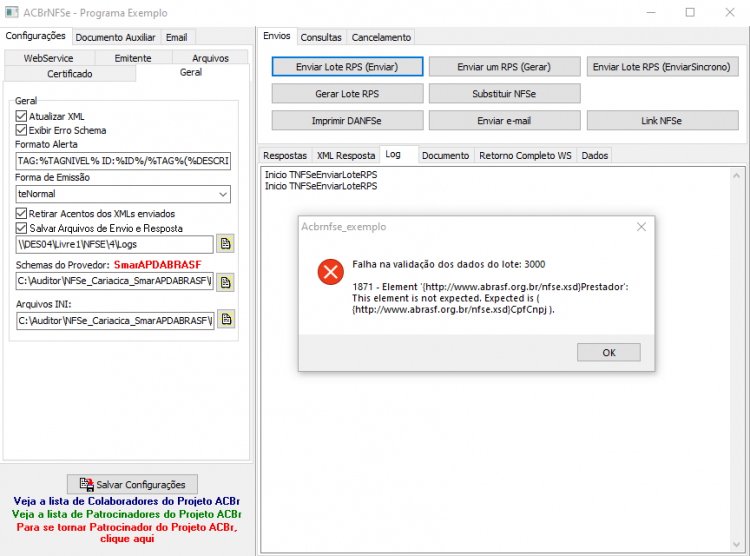This screenshot has width=750, height=556.
Task: Click the Logs path input field
Action: click(x=114, y=244)
